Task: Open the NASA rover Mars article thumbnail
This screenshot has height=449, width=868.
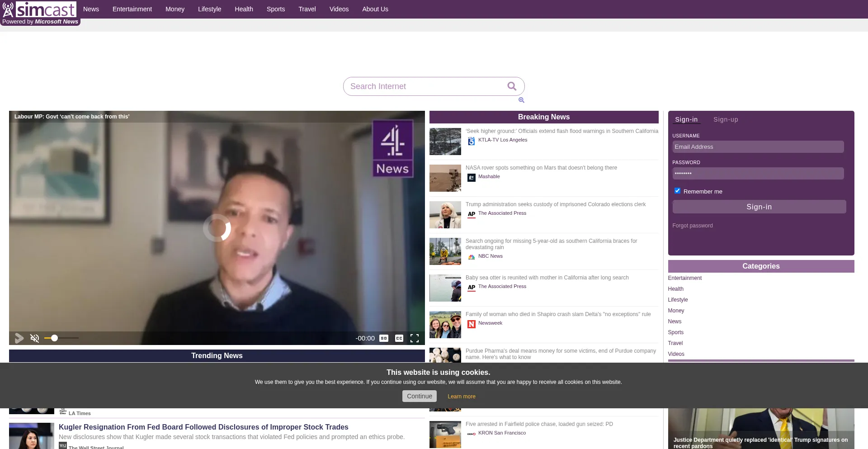Action: pos(445,178)
